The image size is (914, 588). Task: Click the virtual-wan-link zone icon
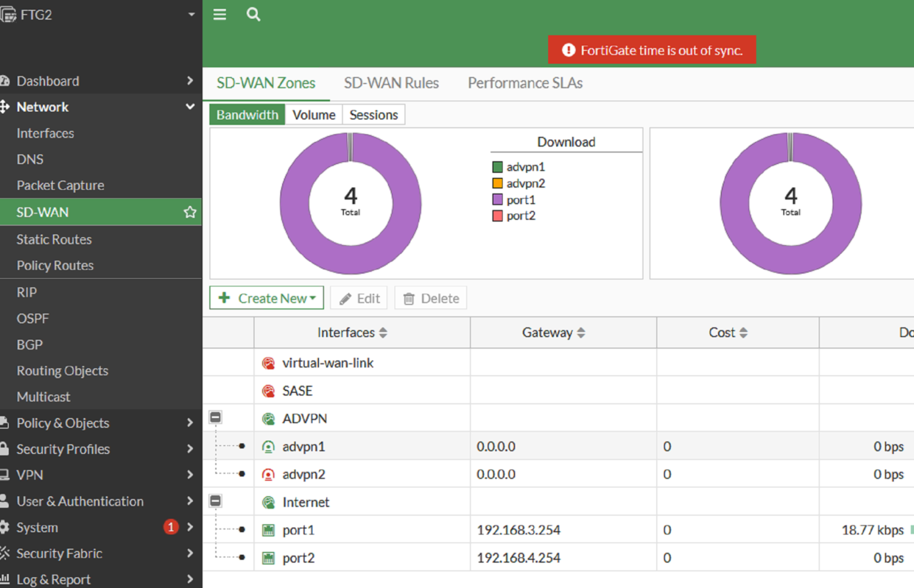268,363
